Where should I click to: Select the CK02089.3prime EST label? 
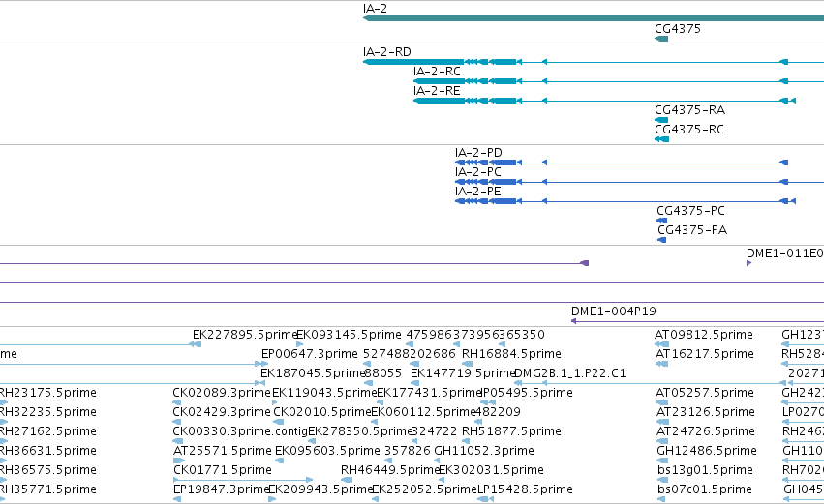coord(221,393)
